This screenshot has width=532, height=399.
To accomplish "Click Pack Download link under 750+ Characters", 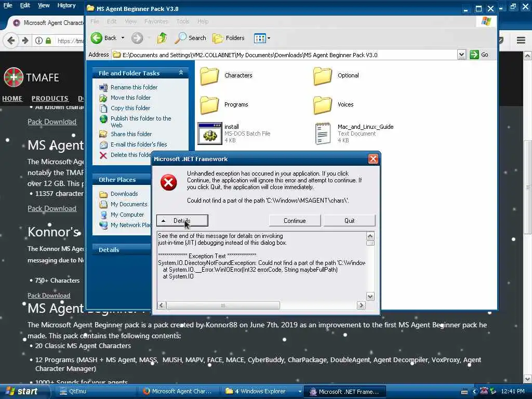I will [x=49, y=296].
